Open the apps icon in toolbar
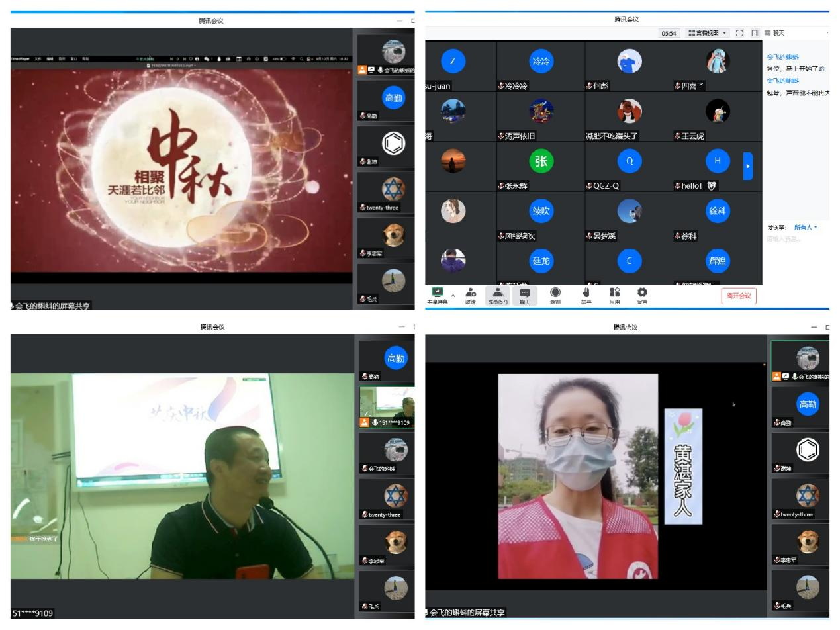This screenshot has width=840, height=630. pyautogui.click(x=614, y=294)
